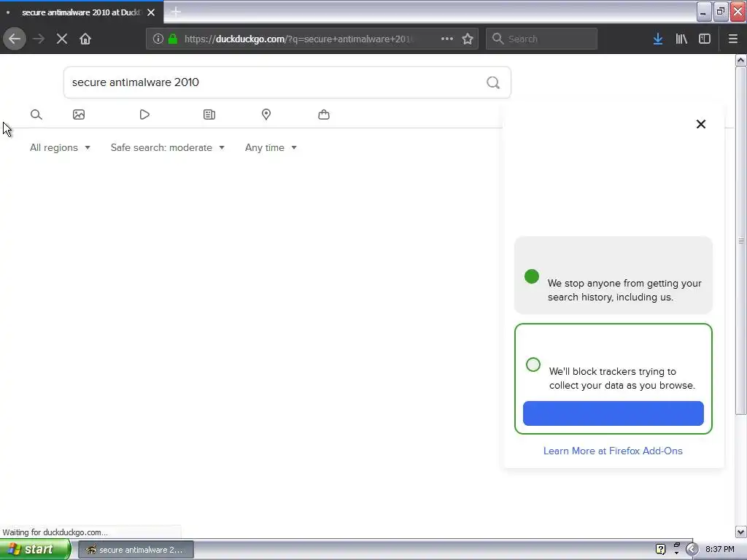Show site information icon in address bar
Image resolution: width=747 pixels, height=560 pixels.
coord(158,39)
